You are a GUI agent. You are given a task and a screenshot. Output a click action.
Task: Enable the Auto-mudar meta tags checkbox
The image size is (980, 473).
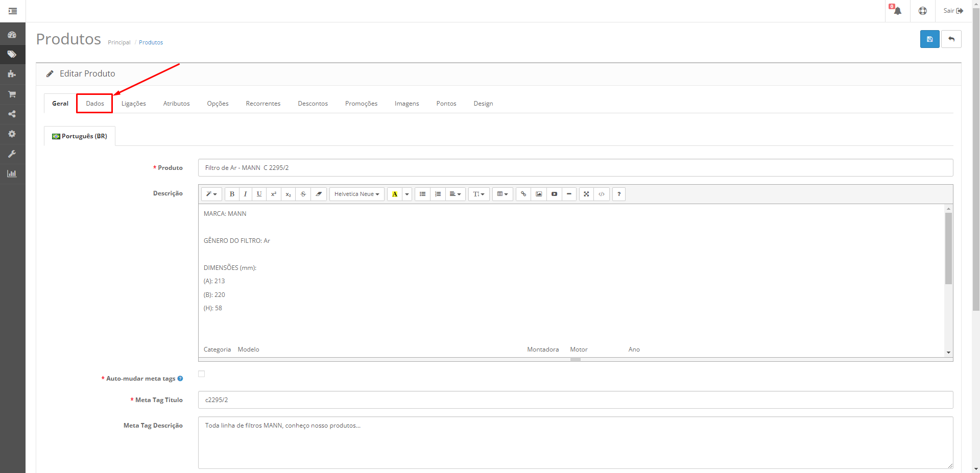point(202,374)
